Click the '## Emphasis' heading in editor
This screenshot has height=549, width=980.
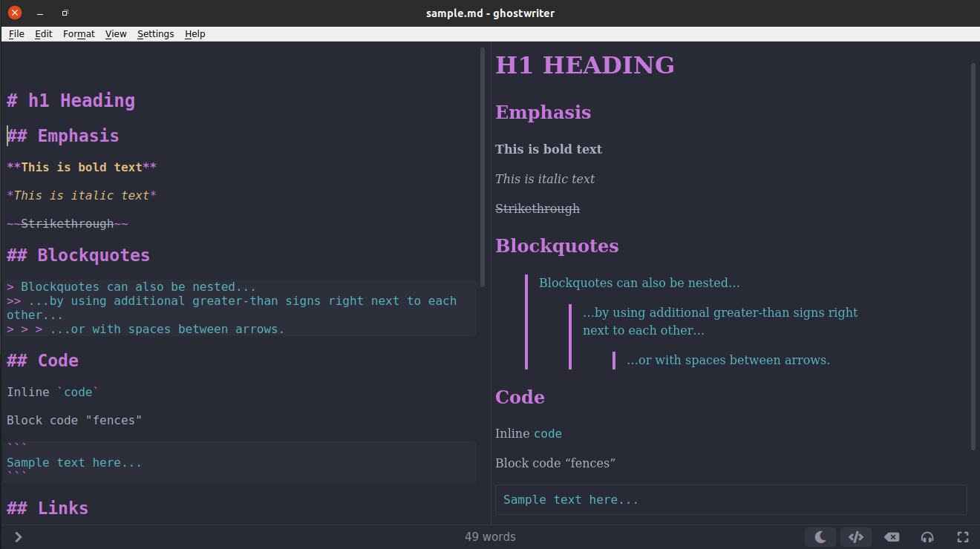63,136
